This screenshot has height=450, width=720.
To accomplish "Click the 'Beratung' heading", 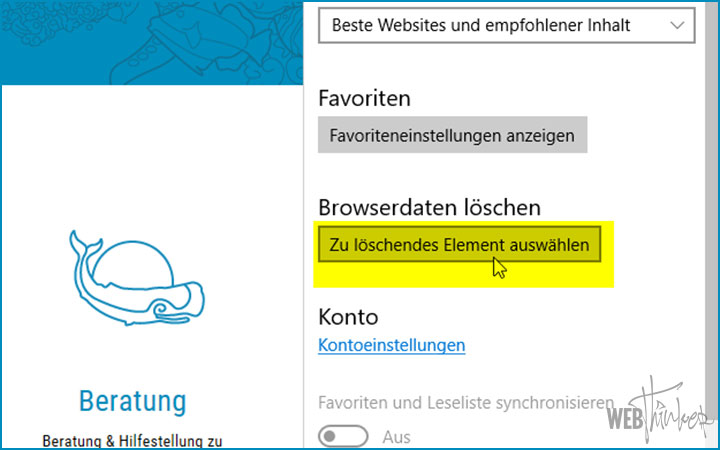I will click(x=133, y=401).
